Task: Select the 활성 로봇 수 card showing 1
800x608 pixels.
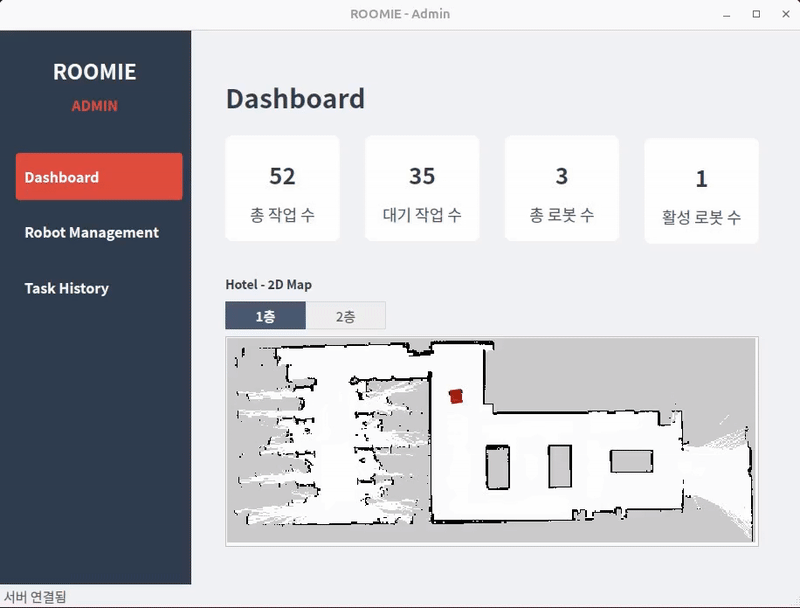Action: point(701,191)
